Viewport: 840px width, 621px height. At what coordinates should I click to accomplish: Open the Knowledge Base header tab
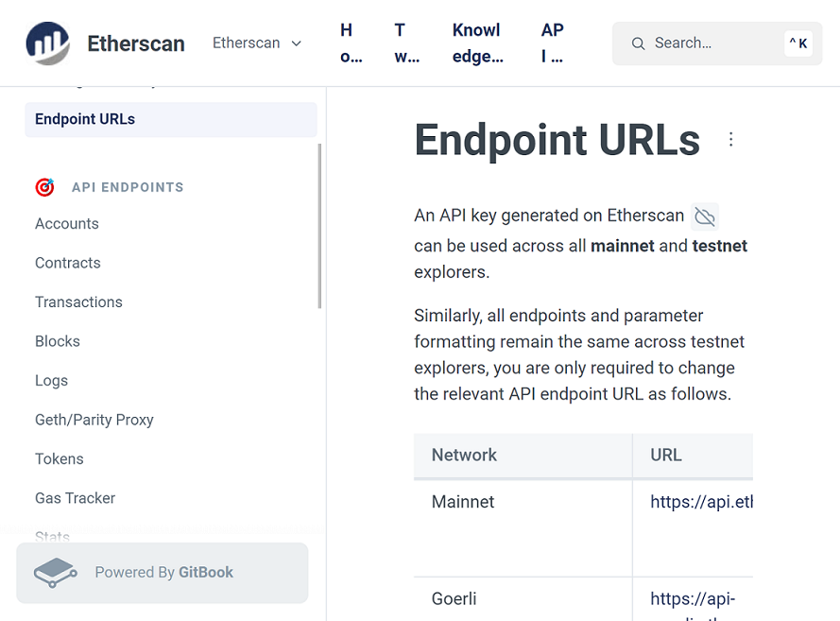pyautogui.click(x=477, y=43)
